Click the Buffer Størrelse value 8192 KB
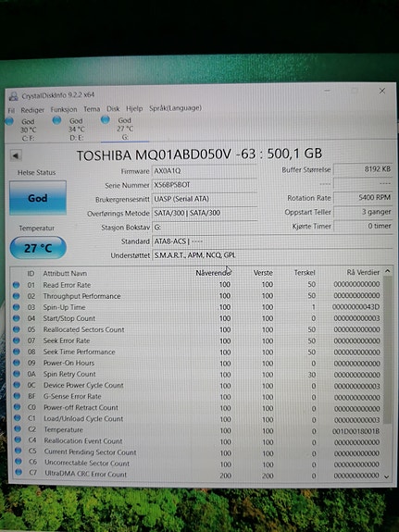Screen dimensions: 399x532 (363, 169)
